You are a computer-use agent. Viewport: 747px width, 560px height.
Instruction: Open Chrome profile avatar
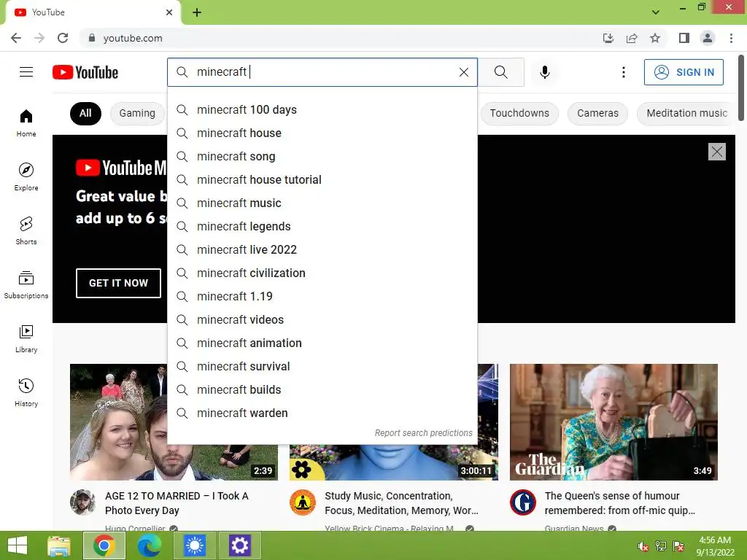(708, 38)
